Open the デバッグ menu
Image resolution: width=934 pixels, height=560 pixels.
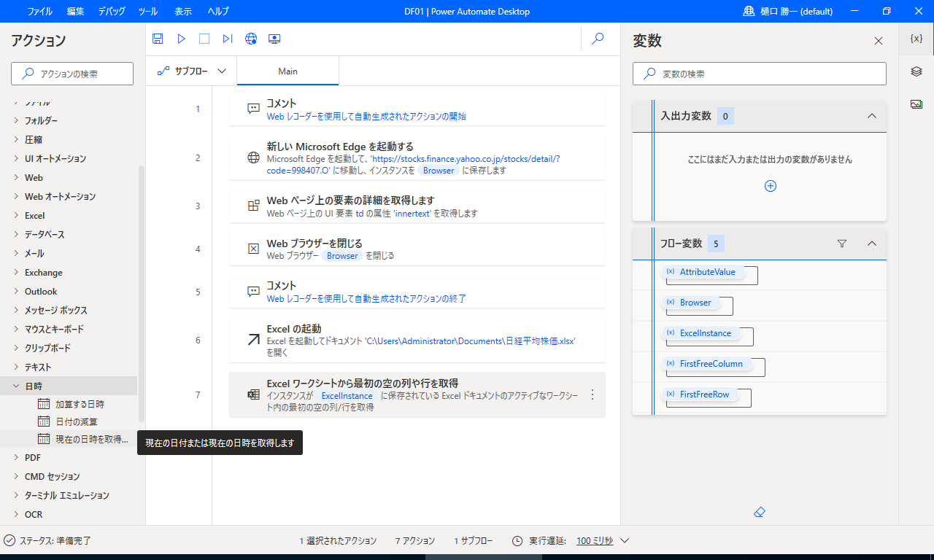[x=111, y=12]
